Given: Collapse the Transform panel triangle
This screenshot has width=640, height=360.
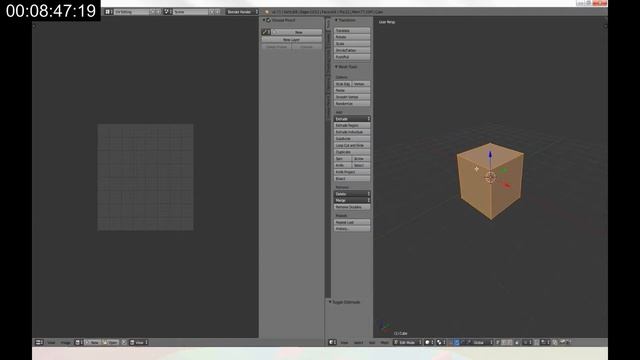Looking at the screenshot, I should (x=336, y=20).
